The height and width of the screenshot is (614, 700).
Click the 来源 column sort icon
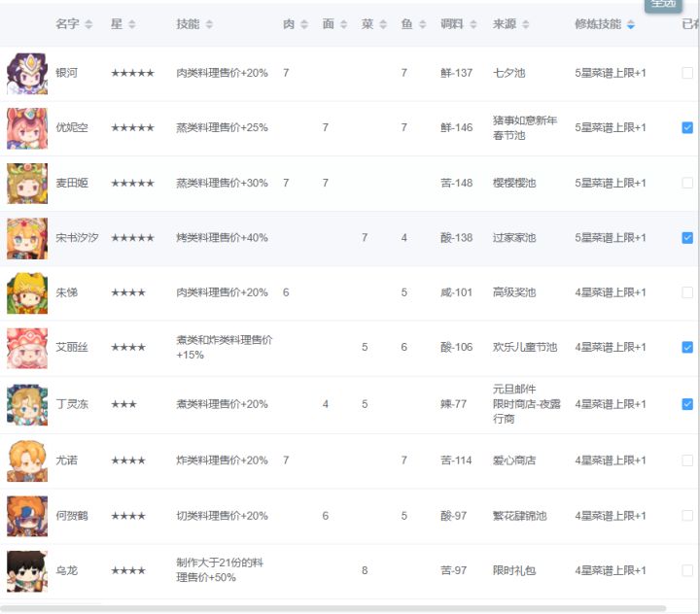[525, 24]
